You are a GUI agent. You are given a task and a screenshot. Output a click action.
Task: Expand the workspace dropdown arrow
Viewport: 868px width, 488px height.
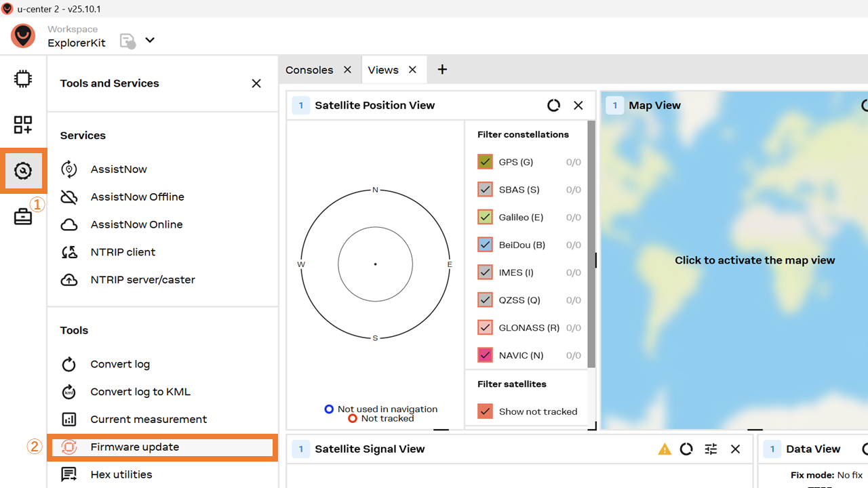click(x=150, y=40)
